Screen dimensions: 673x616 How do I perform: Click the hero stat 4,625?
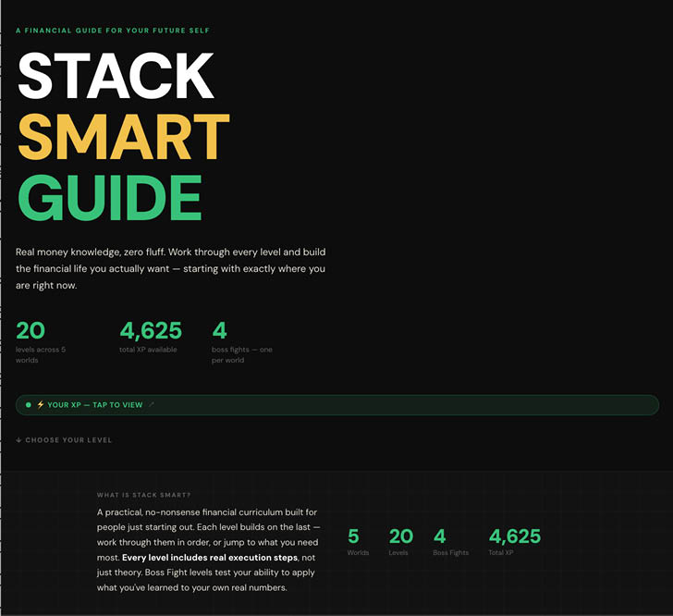(151, 330)
